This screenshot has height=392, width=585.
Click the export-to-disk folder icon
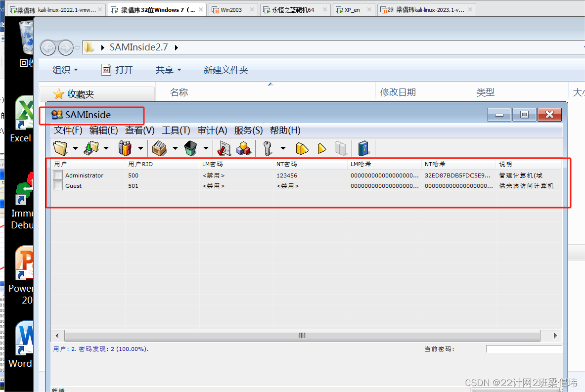click(91, 148)
